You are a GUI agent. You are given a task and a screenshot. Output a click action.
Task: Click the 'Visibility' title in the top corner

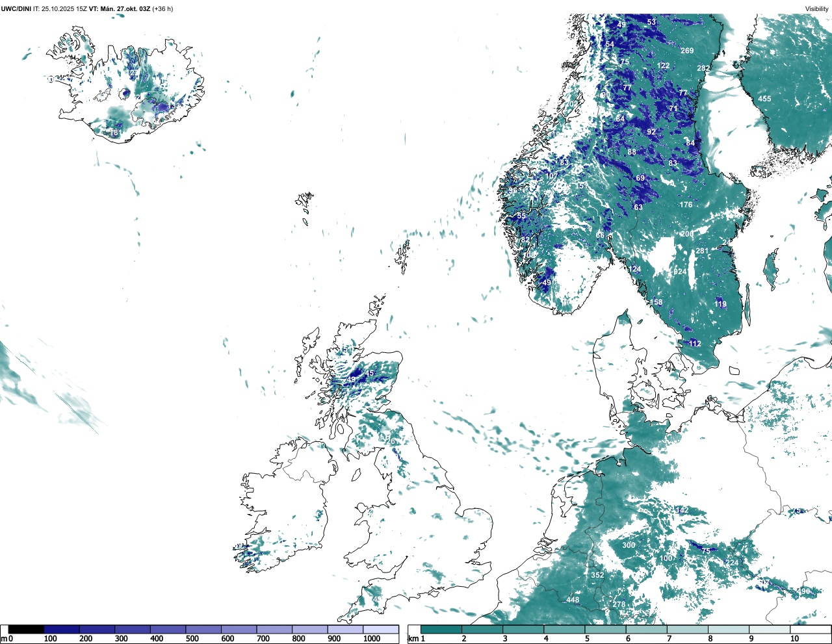point(817,8)
